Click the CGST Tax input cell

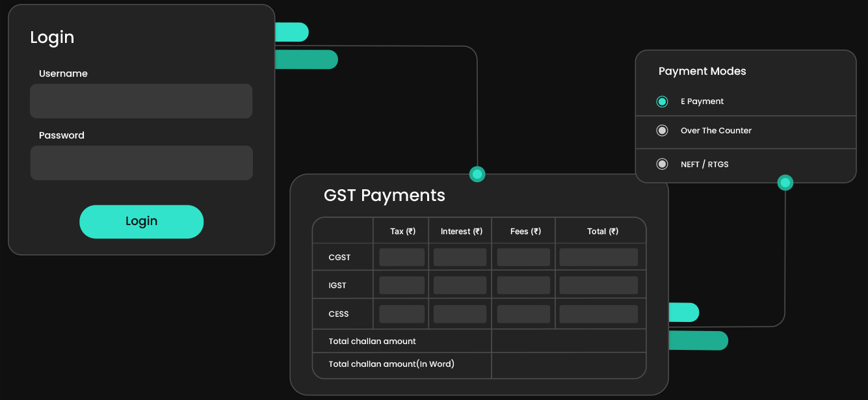pos(401,257)
